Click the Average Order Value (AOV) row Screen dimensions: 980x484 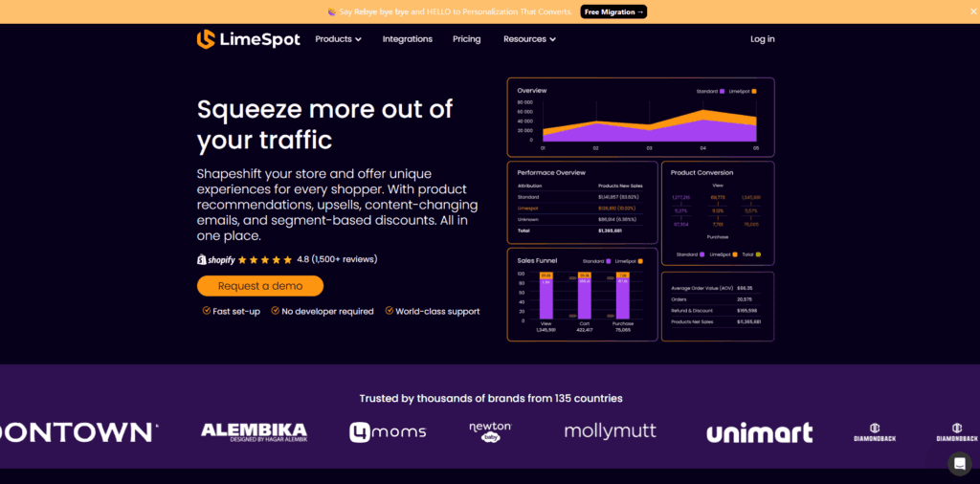click(714, 289)
